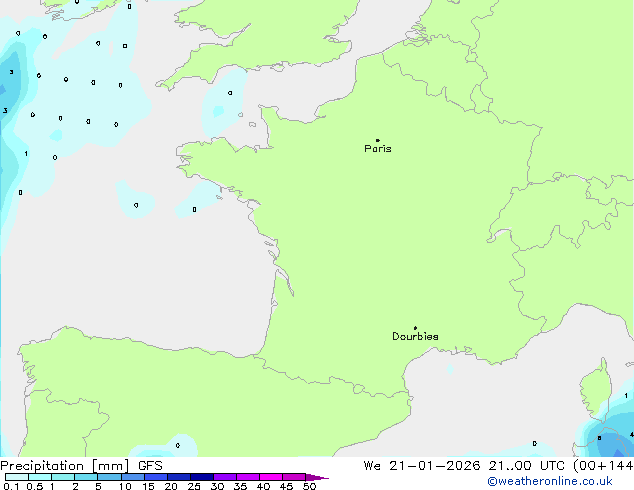Select the 5 mm legend color swatch
634x490 pixels.
tap(109, 477)
